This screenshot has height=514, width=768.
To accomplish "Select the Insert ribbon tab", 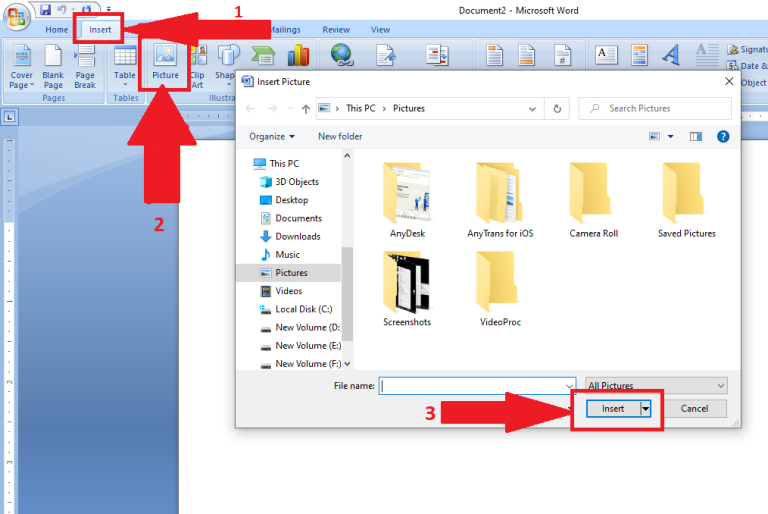I will (x=100, y=29).
